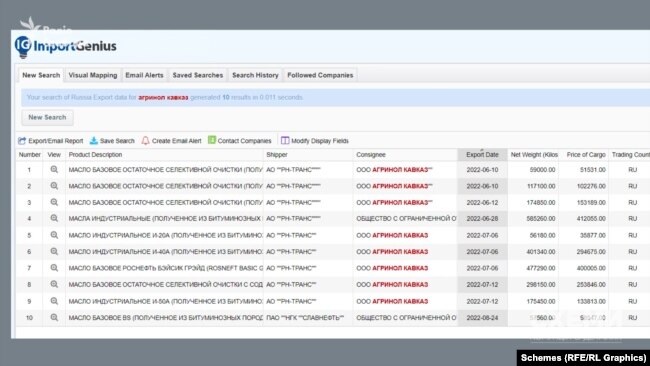
Task: Open the New Search tab
Action: [41, 75]
